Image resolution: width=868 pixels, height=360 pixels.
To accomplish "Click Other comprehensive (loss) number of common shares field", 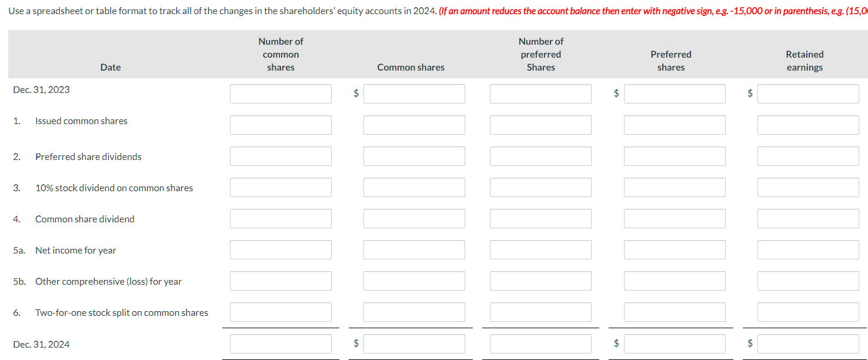I will [281, 281].
